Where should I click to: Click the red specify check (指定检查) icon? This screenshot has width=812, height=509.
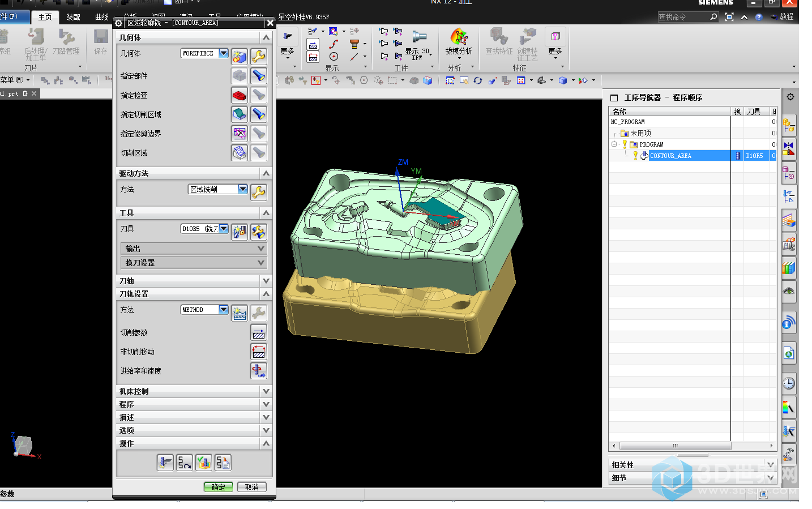click(x=240, y=95)
